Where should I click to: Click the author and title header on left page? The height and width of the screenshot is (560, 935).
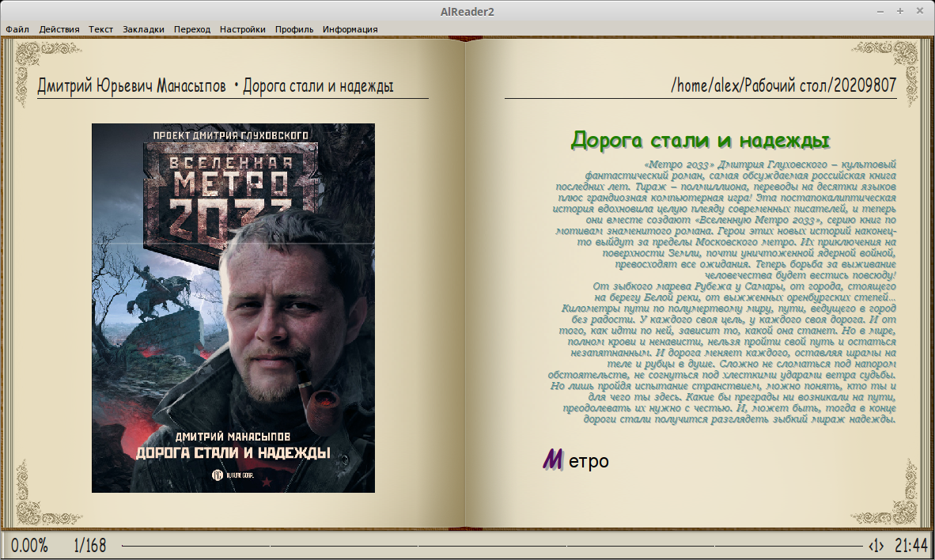pos(215,86)
